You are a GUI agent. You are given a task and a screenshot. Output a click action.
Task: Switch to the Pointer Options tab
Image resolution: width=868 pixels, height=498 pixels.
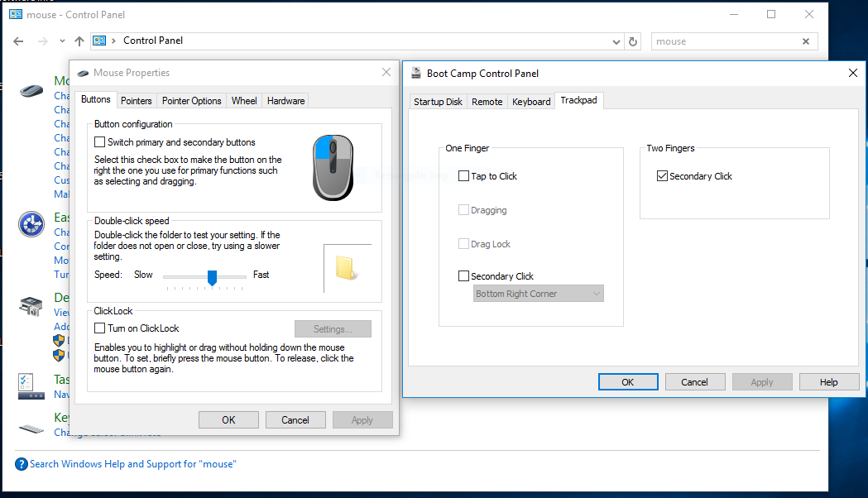[x=191, y=101]
